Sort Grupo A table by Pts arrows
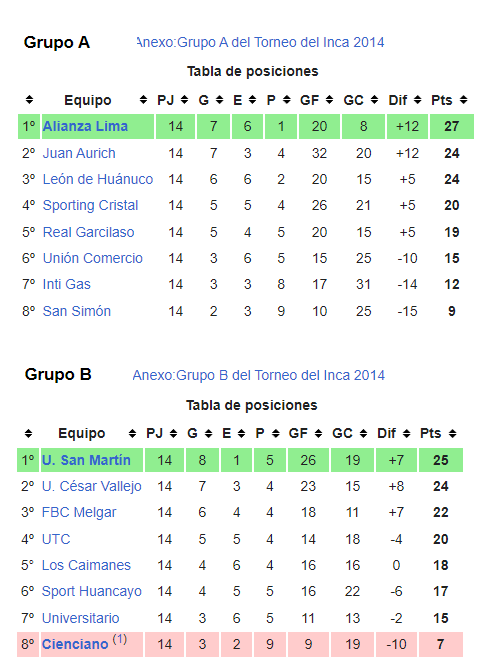Viewport: 488px width, 664px height. (463, 100)
